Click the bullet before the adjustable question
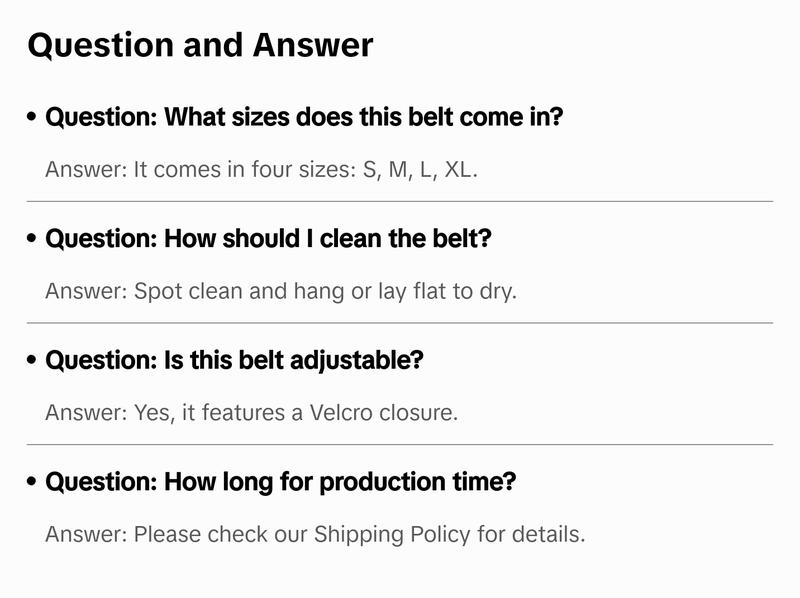The width and height of the screenshot is (800, 598). pos(33,361)
